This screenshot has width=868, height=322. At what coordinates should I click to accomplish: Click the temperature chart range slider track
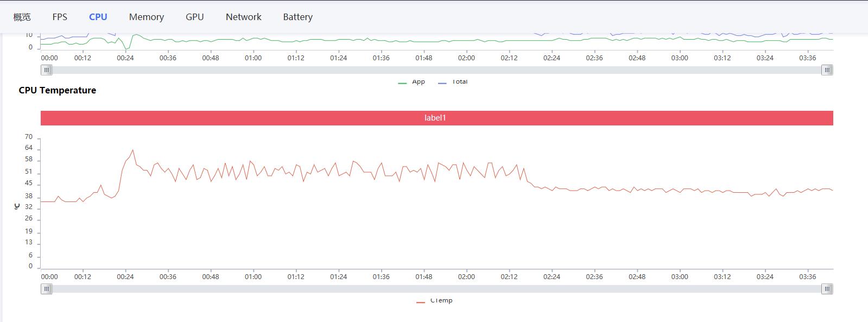pos(437,289)
